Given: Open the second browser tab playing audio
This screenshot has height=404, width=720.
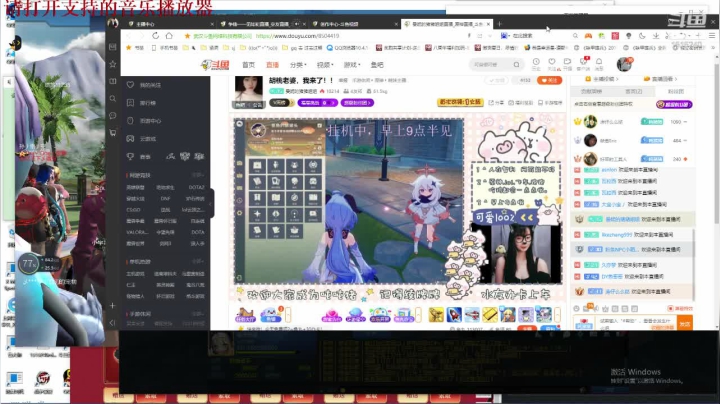Looking at the screenshot, I should pos(263,24).
